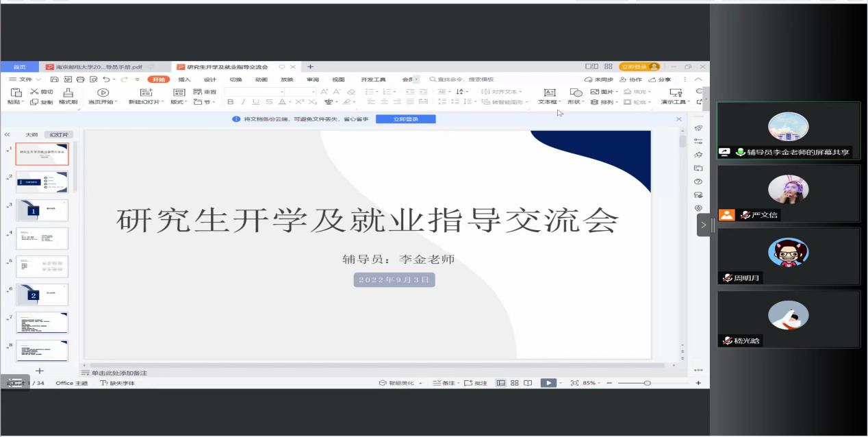The image size is (868, 437).
Task: Open the Insert (插入) ribbon tab
Action: click(184, 79)
